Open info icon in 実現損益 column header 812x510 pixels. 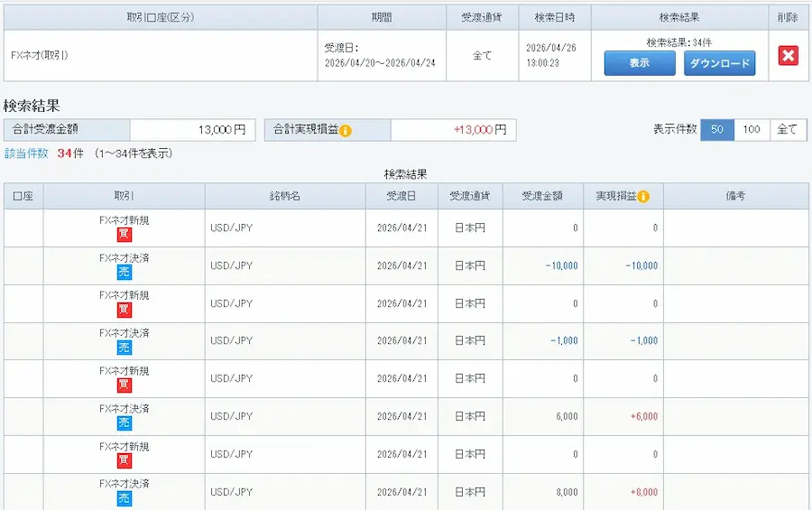(x=642, y=197)
